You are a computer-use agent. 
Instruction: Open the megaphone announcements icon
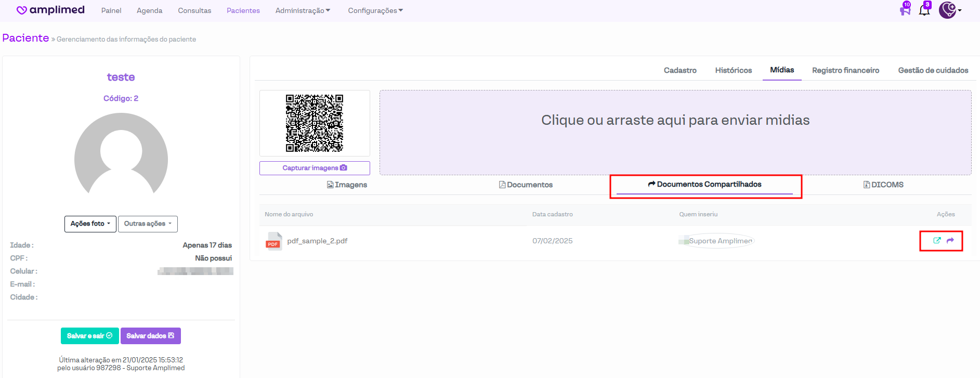tap(905, 10)
